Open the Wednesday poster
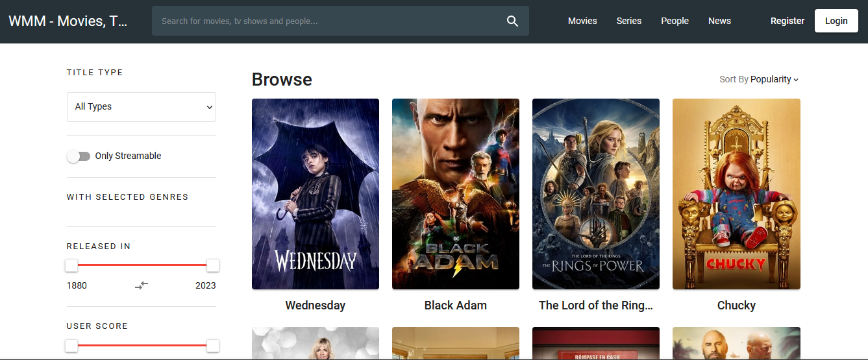This screenshot has width=868, height=360. [316, 194]
